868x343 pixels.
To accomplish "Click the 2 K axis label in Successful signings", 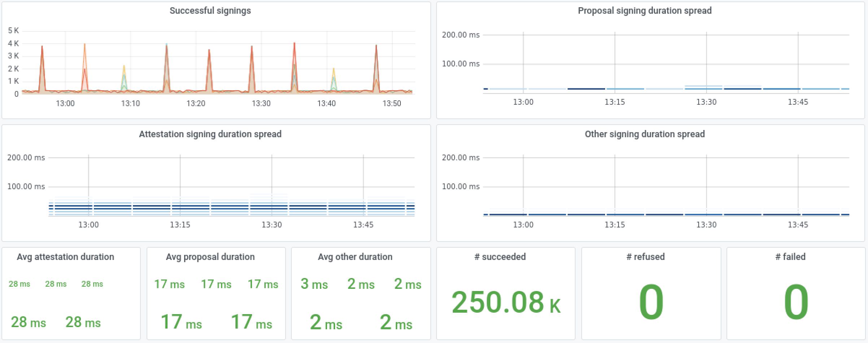I will coord(13,69).
